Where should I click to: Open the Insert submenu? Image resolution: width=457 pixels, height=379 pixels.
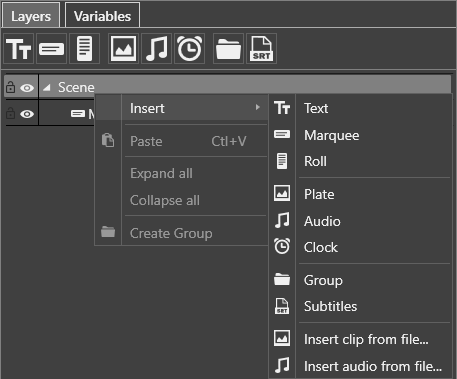(x=181, y=108)
